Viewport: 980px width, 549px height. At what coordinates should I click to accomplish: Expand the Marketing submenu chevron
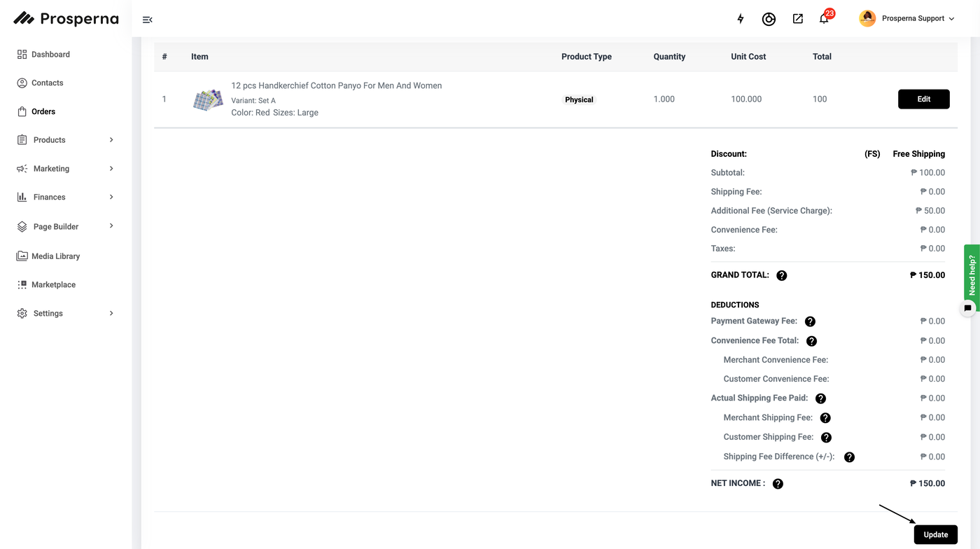point(111,169)
